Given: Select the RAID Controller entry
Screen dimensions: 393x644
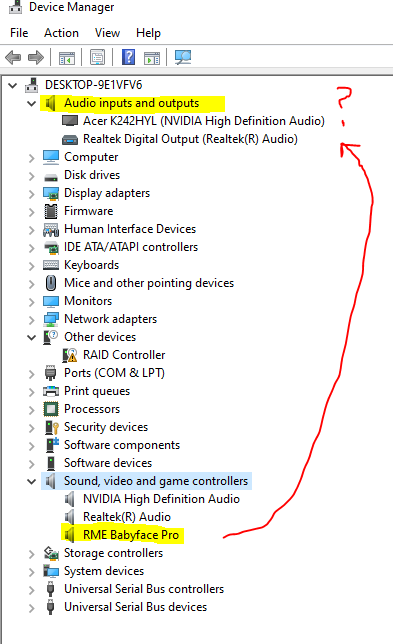Looking at the screenshot, I should [x=124, y=355].
